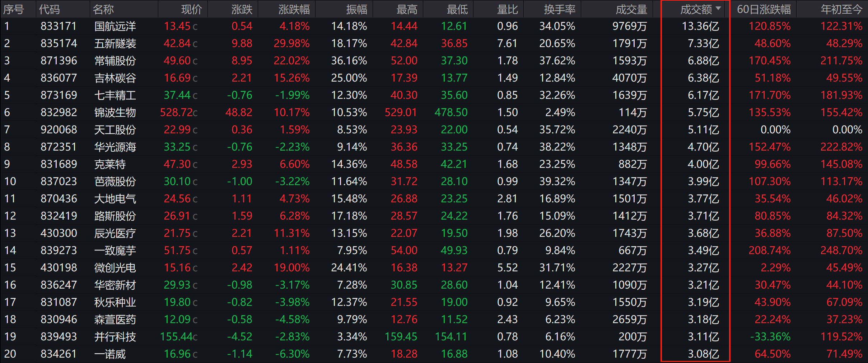
Task: Select stock name 一诺威
Action: (x=110, y=354)
